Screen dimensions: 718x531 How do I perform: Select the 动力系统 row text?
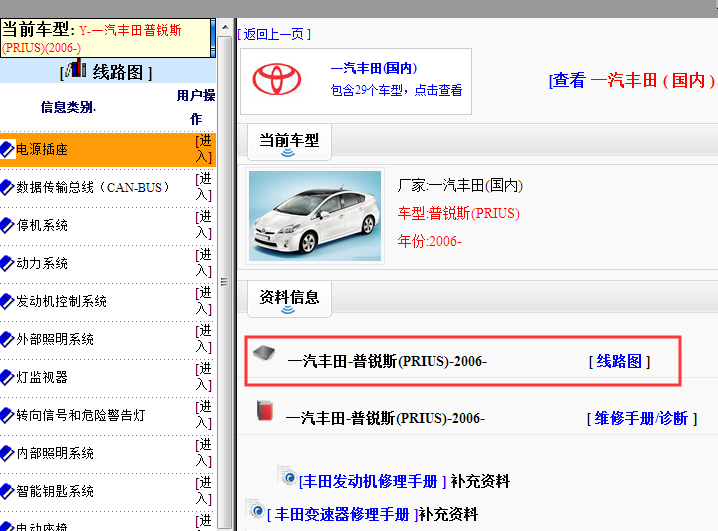coord(42,263)
